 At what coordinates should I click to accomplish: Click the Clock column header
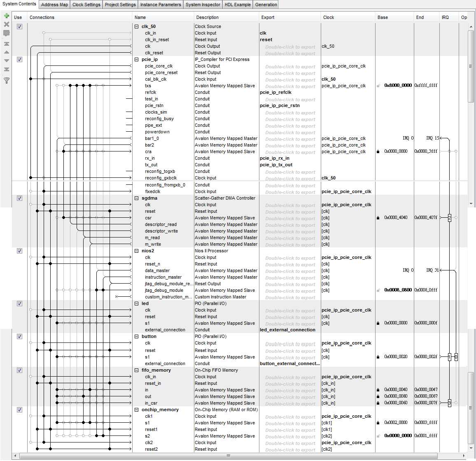tap(348, 17)
